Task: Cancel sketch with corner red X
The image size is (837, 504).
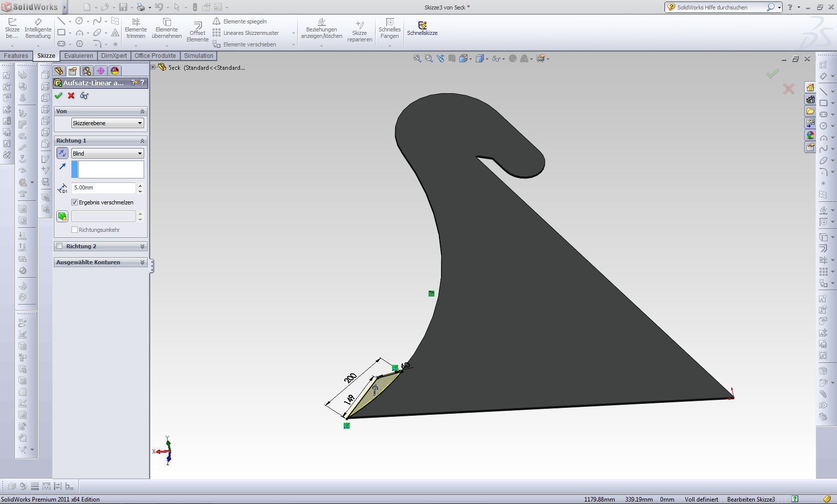Action: (x=789, y=89)
